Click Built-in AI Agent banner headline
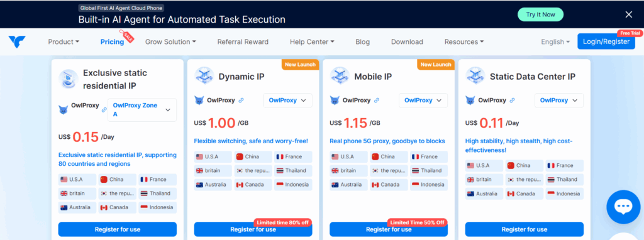Viewport: 644px width, 240px height. click(x=182, y=19)
